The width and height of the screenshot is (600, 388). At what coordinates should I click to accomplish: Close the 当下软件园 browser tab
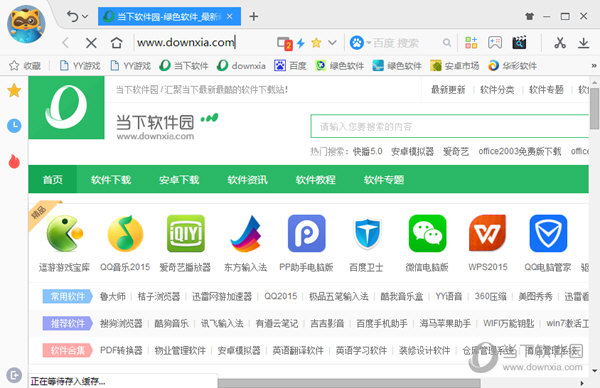[x=230, y=16]
